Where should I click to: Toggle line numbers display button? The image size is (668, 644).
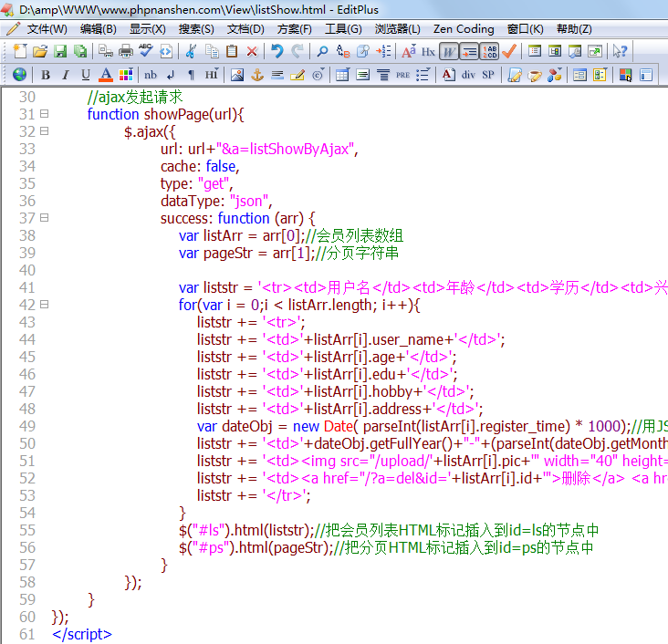click(x=489, y=51)
